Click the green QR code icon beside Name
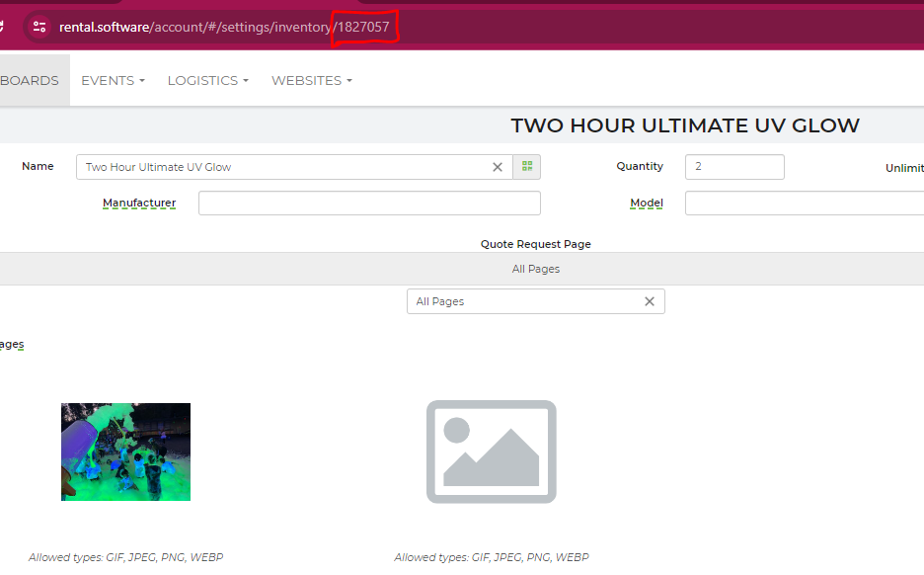The height and width of the screenshot is (575, 924). click(527, 167)
